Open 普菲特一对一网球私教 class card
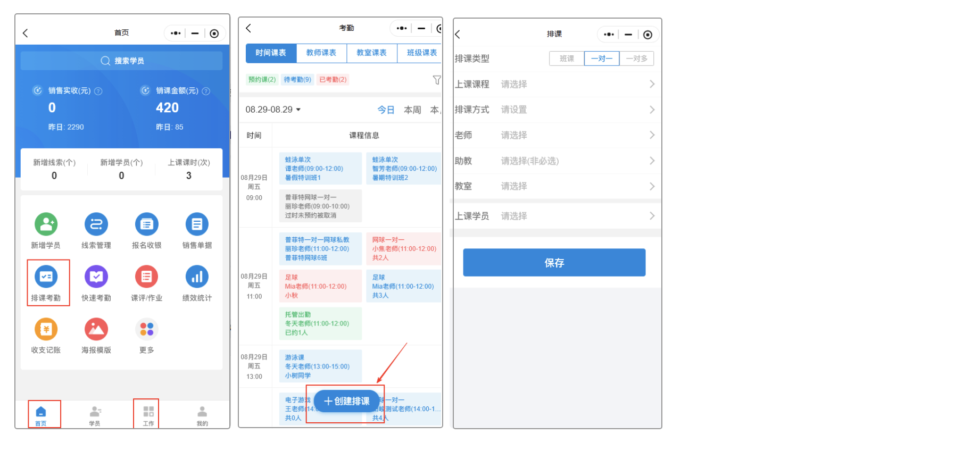 [x=320, y=249]
